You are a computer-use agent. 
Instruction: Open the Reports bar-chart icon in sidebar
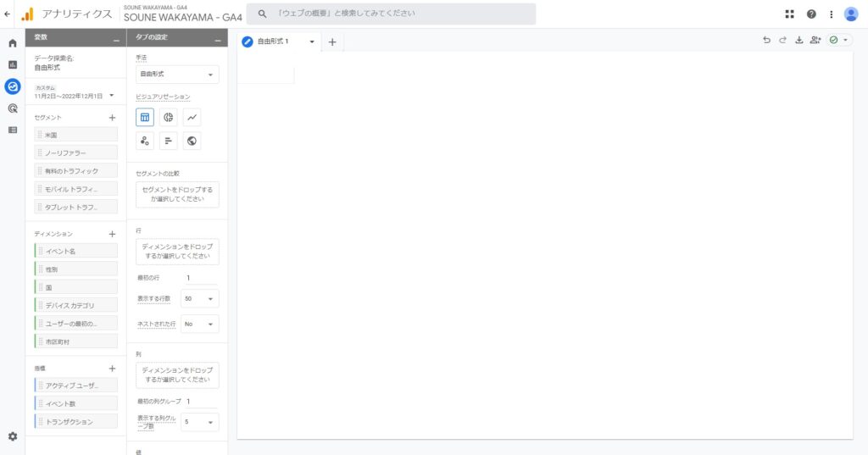point(13,64)
